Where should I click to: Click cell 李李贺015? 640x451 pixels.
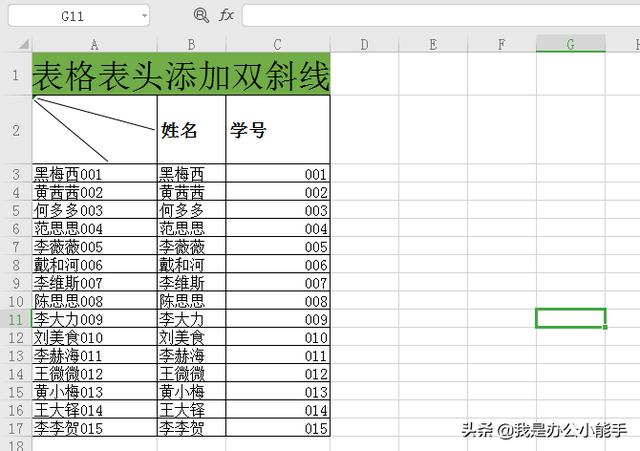pos(95,428)
